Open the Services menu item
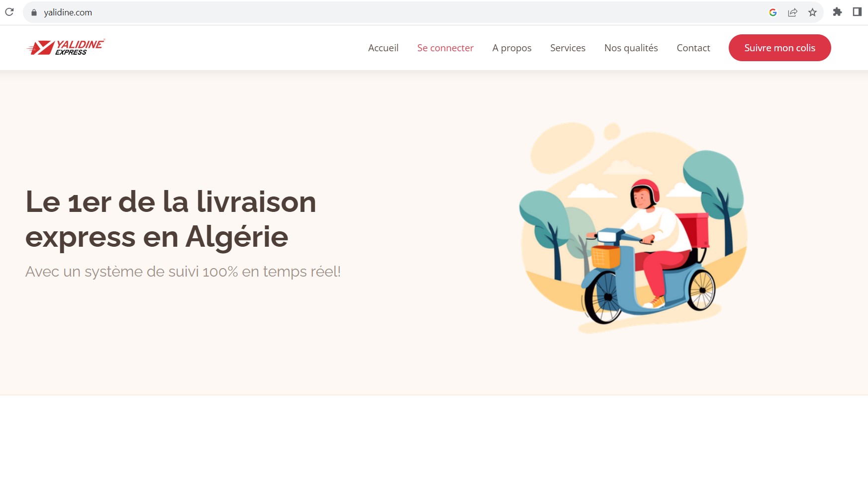Viewport: 868px width, 488px height. (x=568, y=48)
